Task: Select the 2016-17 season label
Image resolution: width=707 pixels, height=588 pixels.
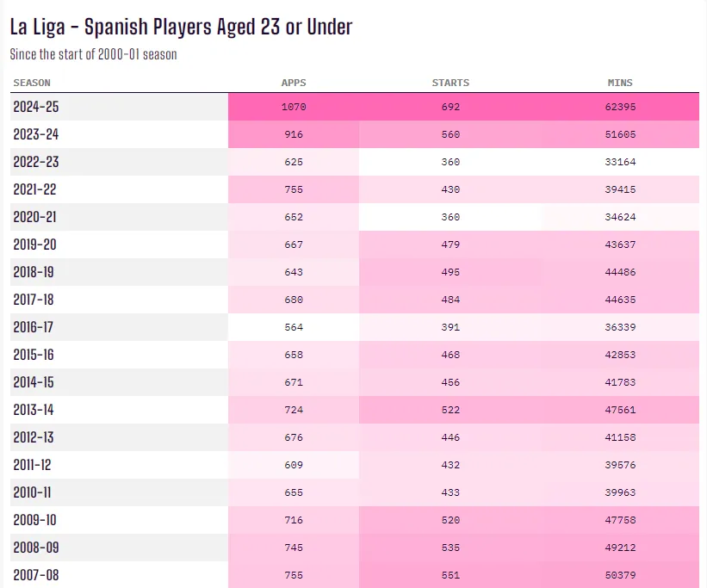Action: click(36, 327)
